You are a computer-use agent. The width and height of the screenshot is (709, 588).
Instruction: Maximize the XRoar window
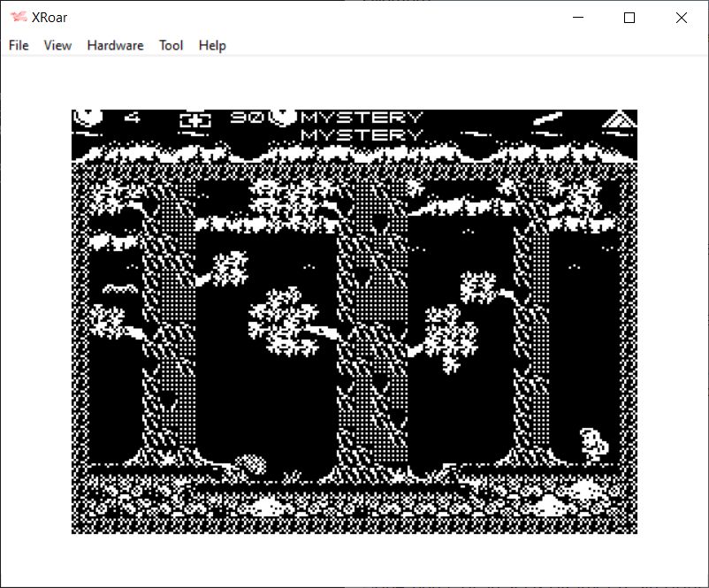coord(629,18)
